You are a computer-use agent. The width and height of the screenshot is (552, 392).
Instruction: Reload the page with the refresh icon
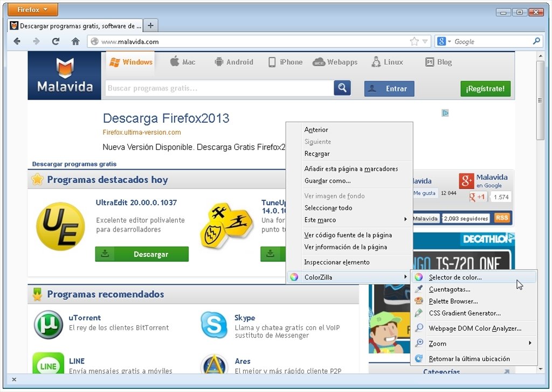(x=56, y=41)
